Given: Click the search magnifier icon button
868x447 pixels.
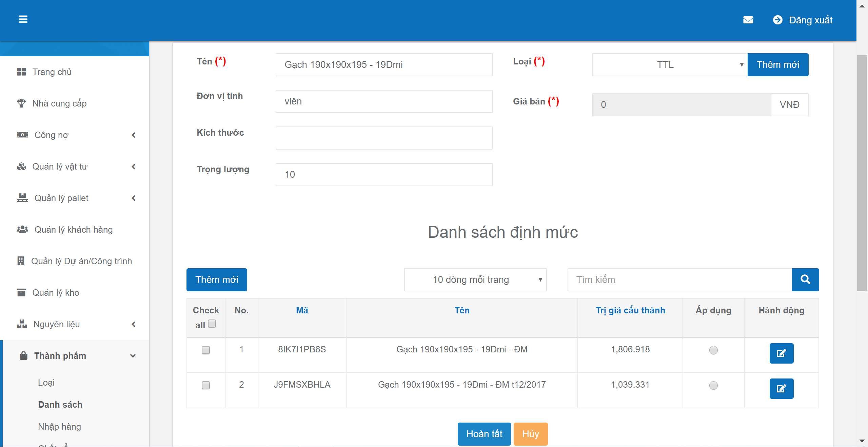Looking at the screenshot, I should tap(805, 279).
